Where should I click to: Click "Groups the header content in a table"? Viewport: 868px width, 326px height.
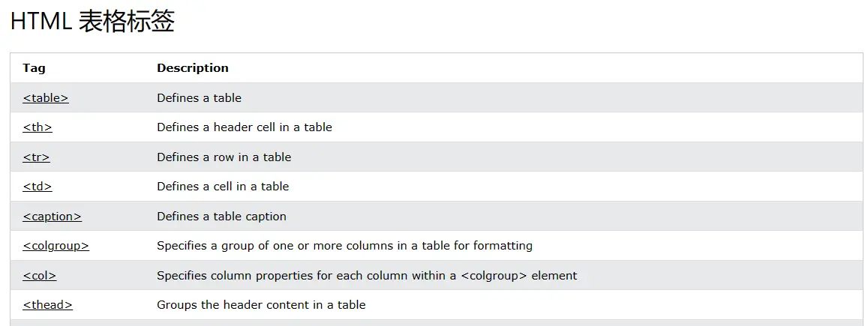tap(261, 305)
